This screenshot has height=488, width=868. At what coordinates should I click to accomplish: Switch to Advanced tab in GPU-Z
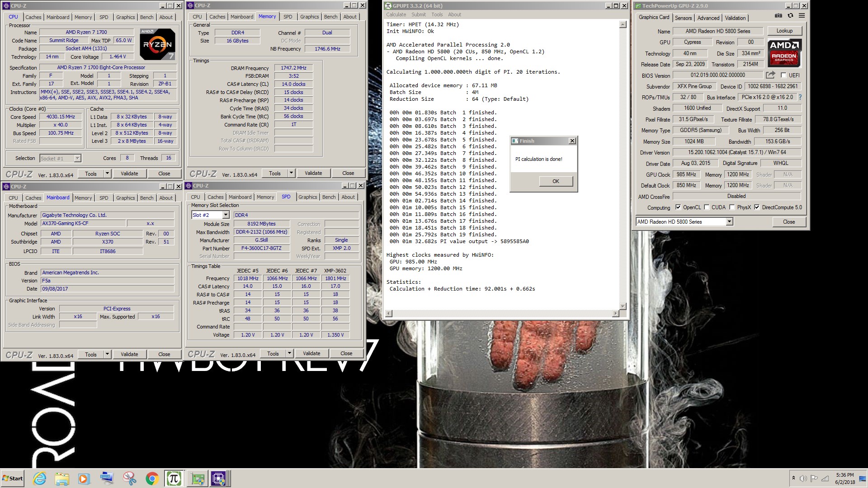pos(708,18)
